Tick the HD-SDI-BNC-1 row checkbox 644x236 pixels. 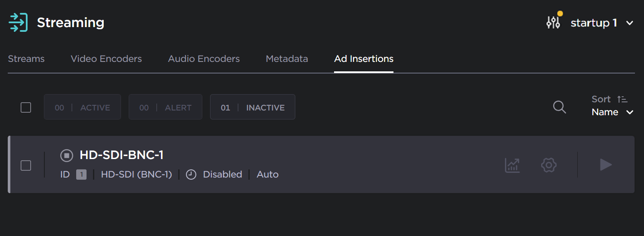(x=26, y=165)
